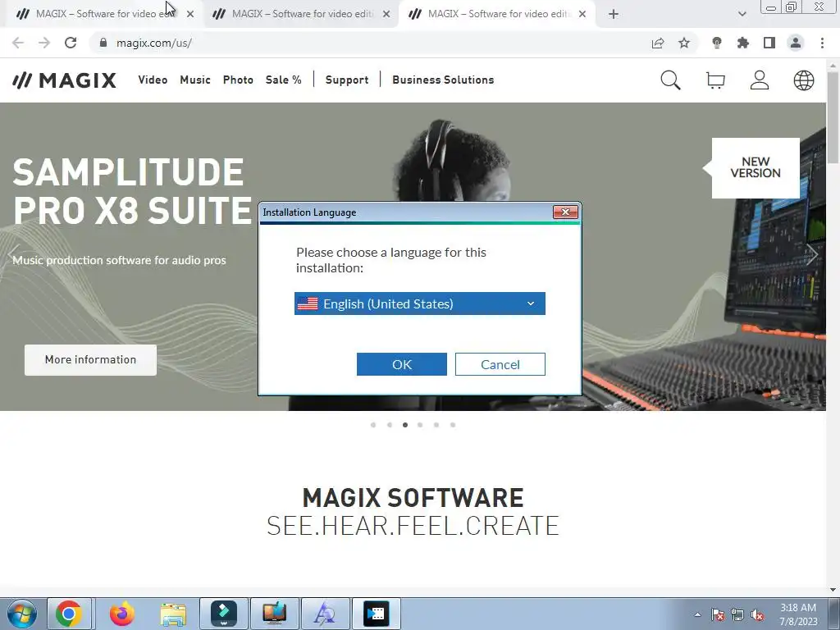Viewport: 840px width, 630px height.
Task: Click the Filmora taskbar icon
Action: [x=224, y=614]
